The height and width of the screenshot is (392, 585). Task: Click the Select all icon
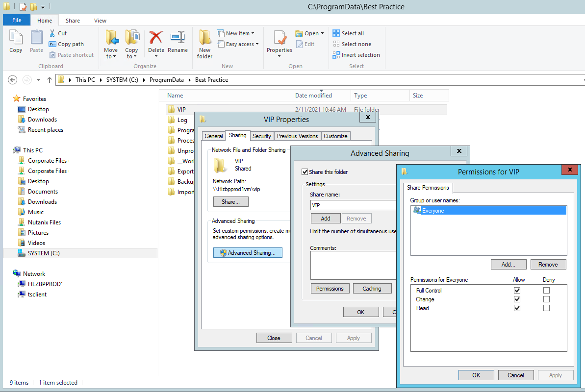[x=336, y=33]
